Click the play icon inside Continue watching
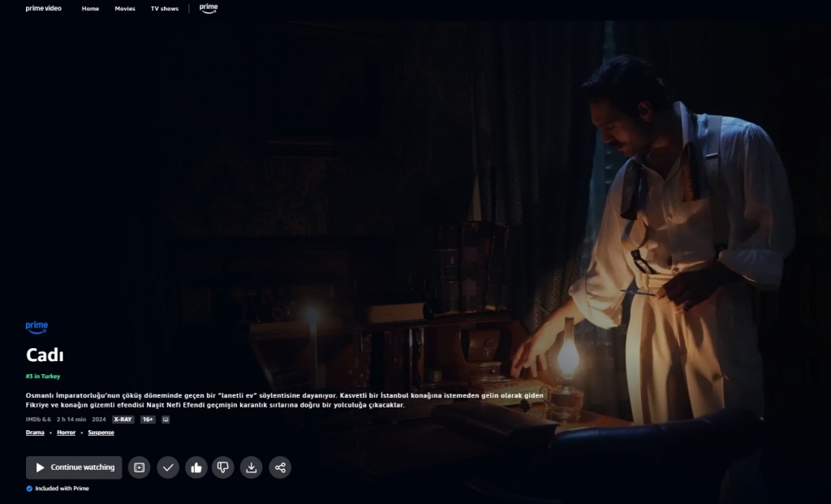This screenshot has width=831, height=504. pos(39,467)
